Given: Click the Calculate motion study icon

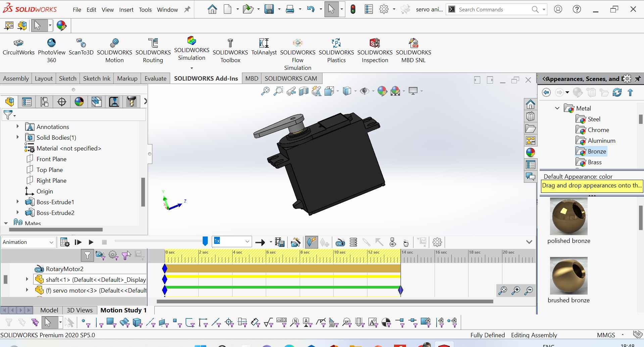Looking at the screenshot, I should point(65,242).
